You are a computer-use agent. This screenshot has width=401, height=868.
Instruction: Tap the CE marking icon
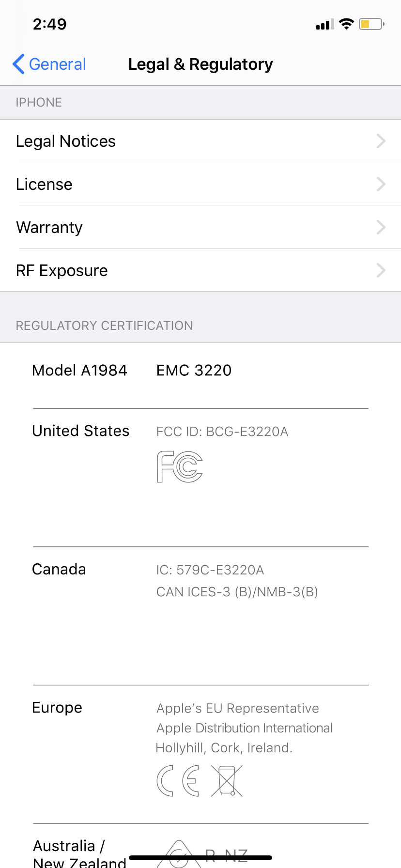click(178, 781)
